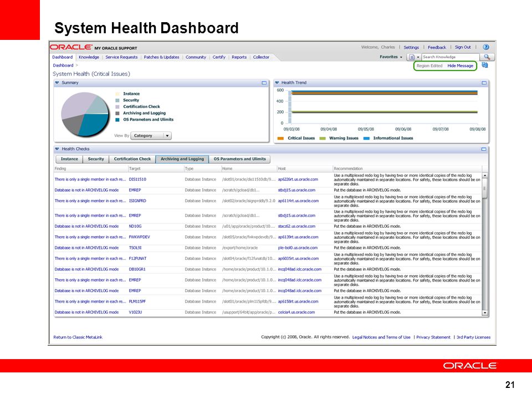Open target F12FUNAT link
The image size is (532, 399).
coord(138,259)
